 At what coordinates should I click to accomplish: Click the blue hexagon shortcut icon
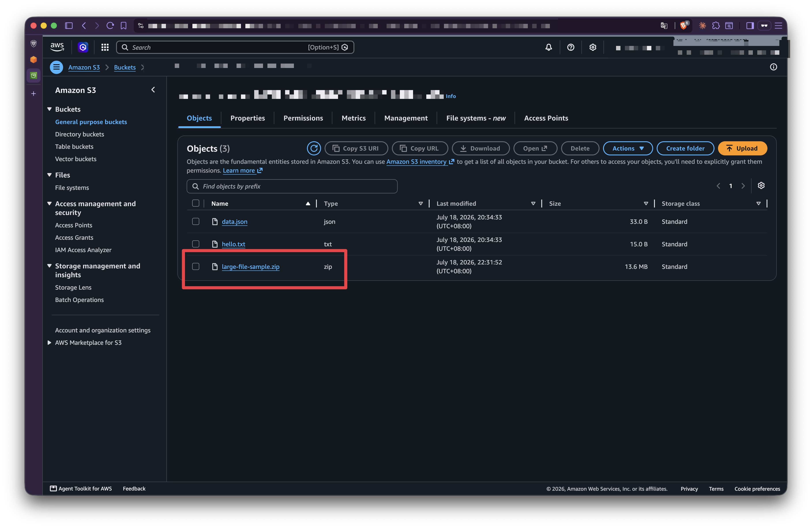tap(83, 47)
